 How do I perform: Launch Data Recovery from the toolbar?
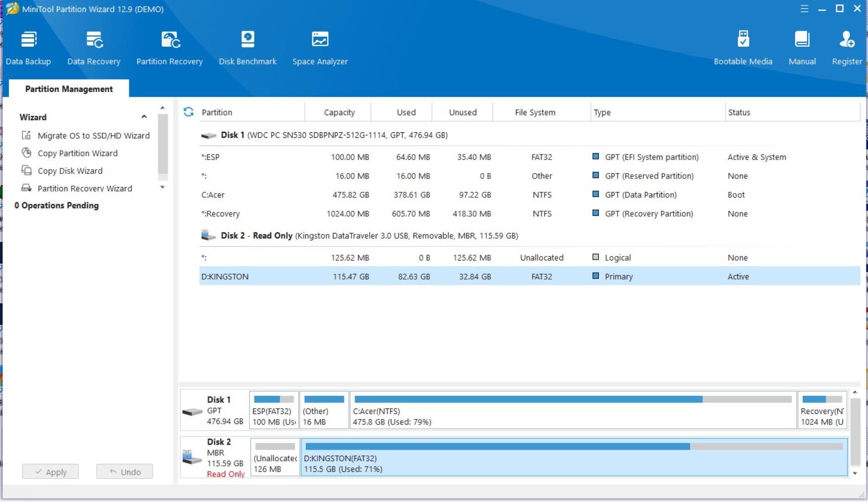pos(94,48)
